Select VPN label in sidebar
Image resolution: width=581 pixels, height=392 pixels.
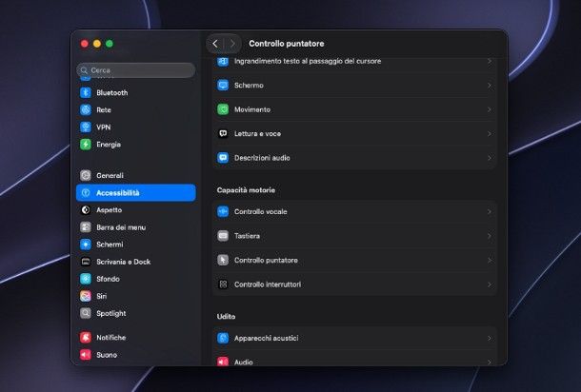pyautogui.click(x=104, y=127)
